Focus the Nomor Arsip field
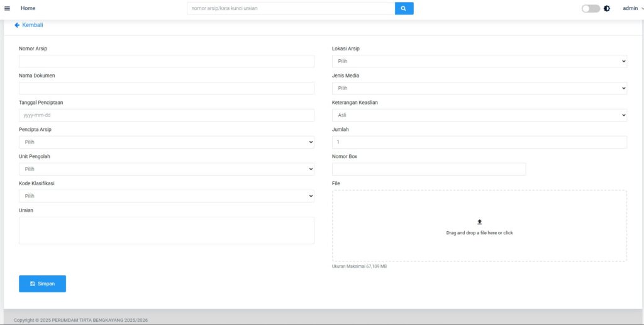Image resolution: width=644 pixels, height=325 pixels. point(166,61)
